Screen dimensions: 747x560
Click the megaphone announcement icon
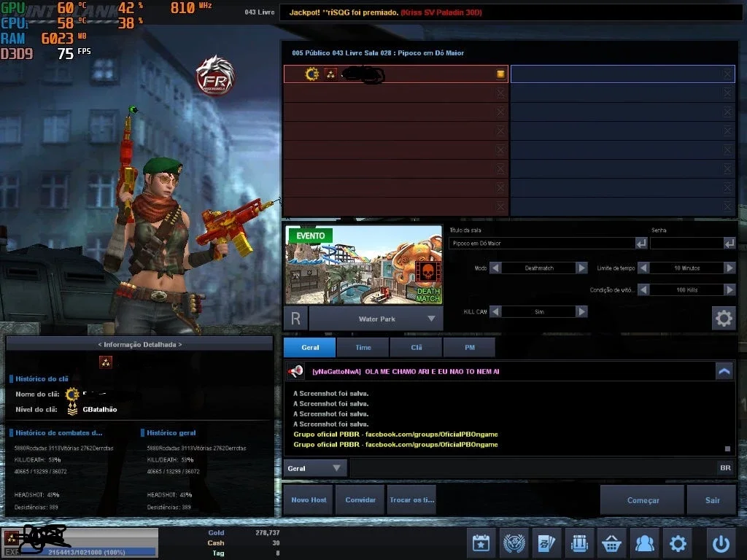point(295,371)
